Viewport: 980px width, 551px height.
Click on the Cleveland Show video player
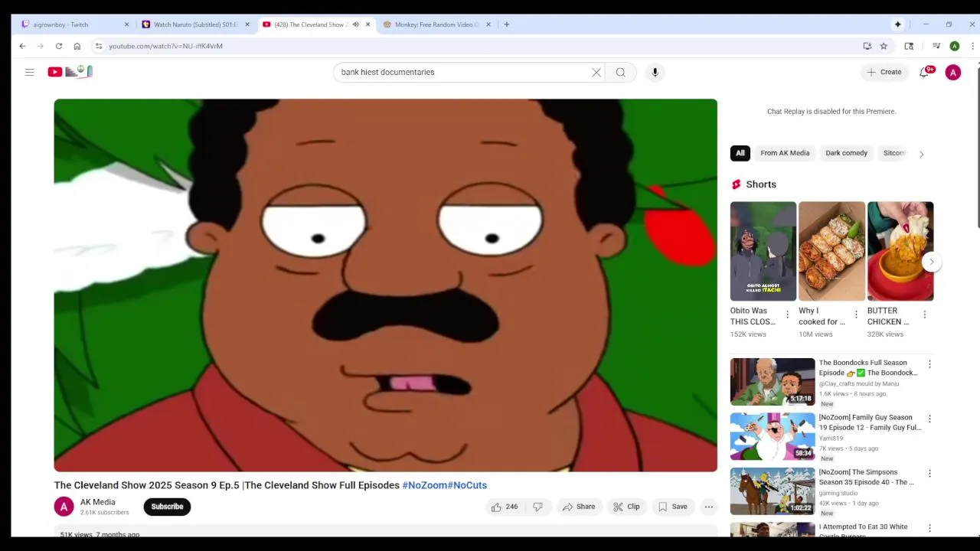point(386,285)
